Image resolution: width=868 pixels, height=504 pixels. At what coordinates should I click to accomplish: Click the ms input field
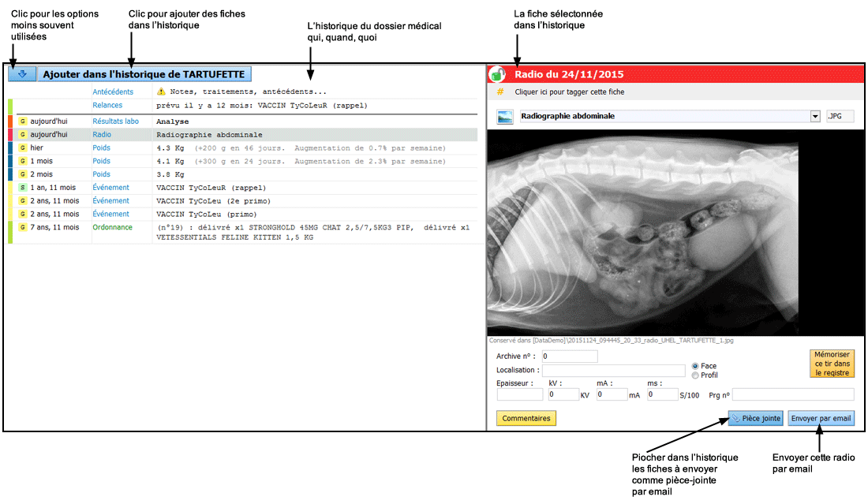tap(663, 394)
